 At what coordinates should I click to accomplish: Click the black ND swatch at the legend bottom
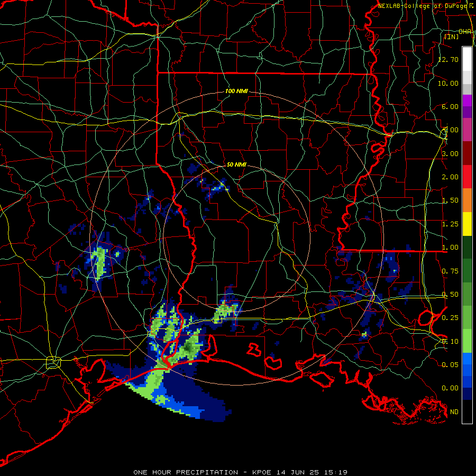[467, 411]
